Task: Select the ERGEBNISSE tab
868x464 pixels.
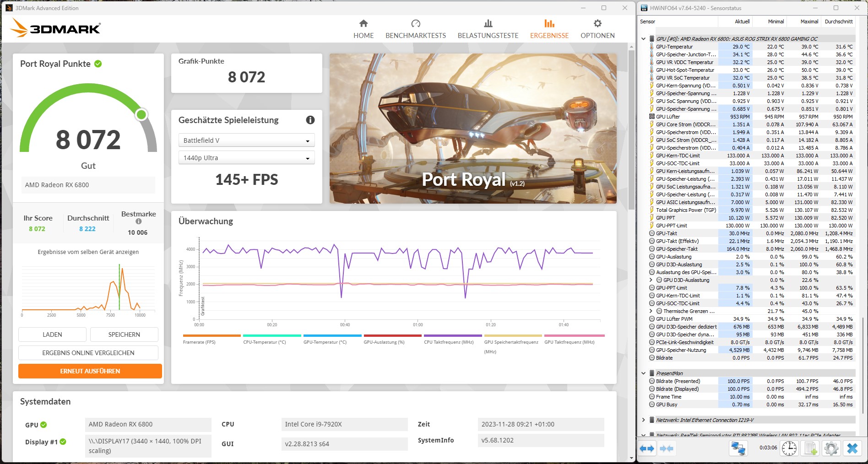Action: [x=549, y=29]
